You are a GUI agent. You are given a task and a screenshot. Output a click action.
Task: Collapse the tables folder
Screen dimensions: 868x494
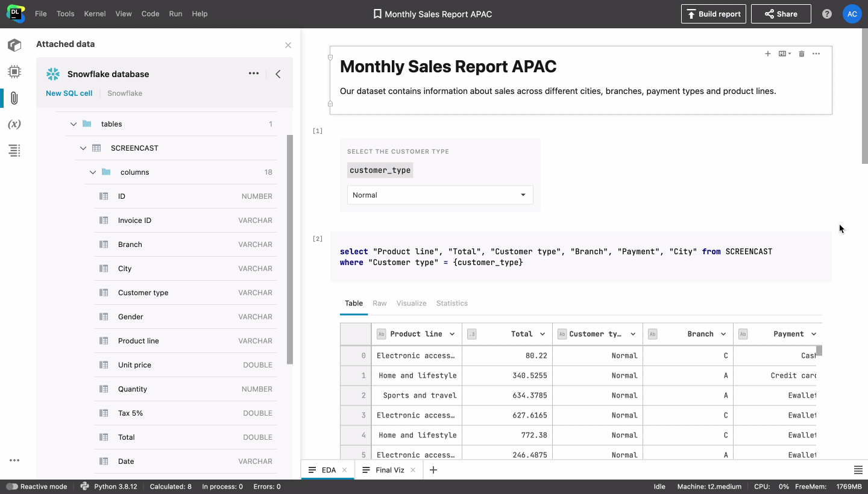(x=74, y=124)
